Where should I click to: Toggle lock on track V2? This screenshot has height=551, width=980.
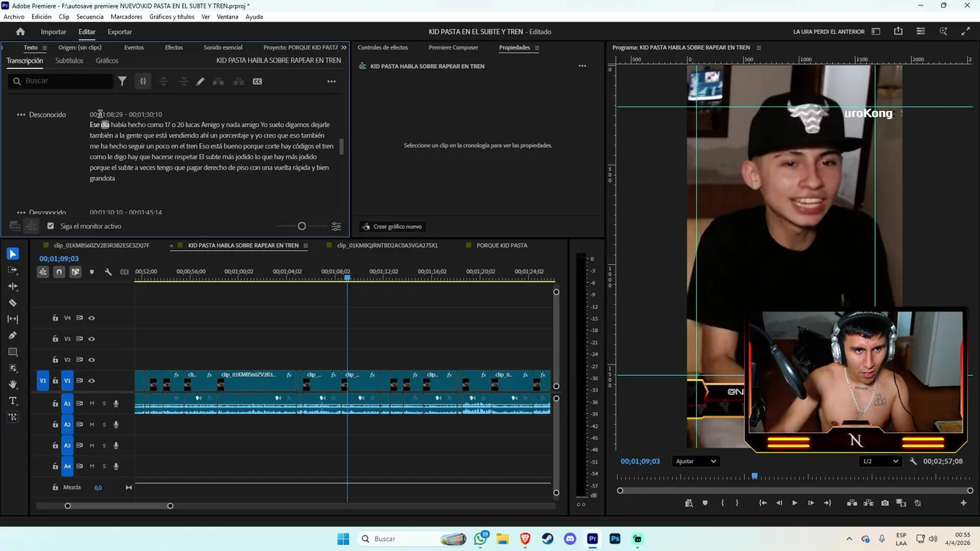(x=55, y=360)
